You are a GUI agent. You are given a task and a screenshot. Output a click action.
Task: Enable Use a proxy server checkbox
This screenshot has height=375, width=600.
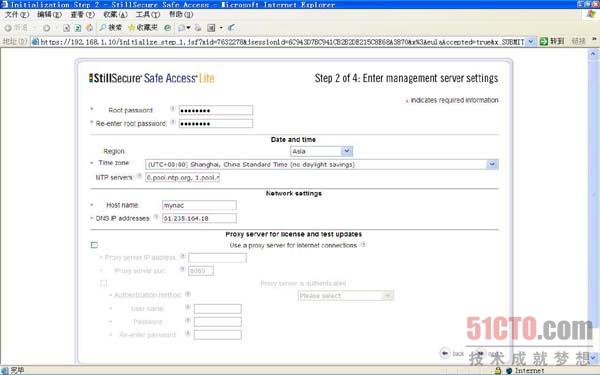pyautogui.click(x=94, y=245)
